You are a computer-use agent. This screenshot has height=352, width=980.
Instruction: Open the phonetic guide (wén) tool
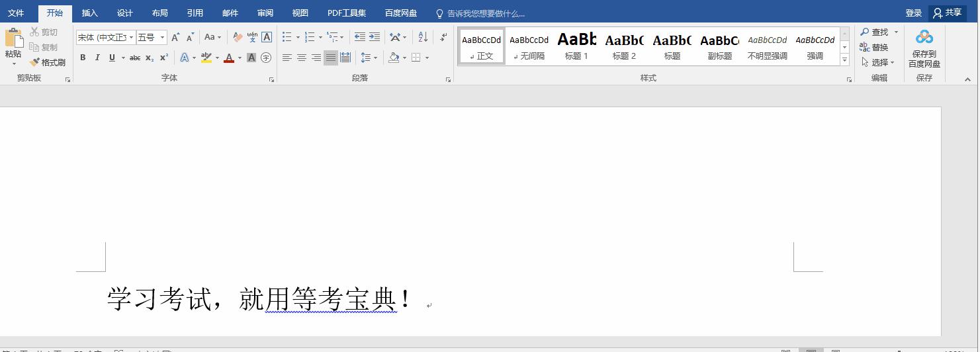pyautogui.click(x=252, y=38)
